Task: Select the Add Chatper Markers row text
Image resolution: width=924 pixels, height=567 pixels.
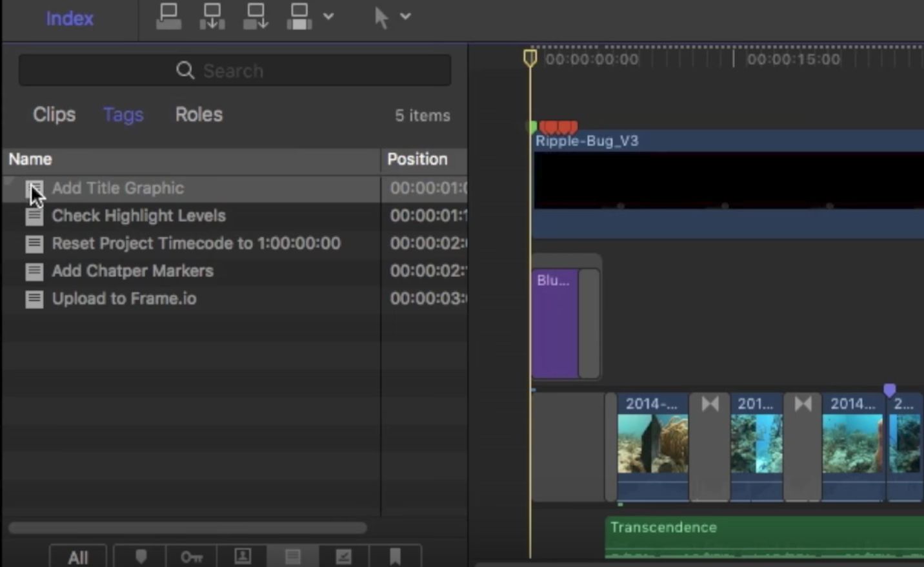Action: tap(132, 271)
